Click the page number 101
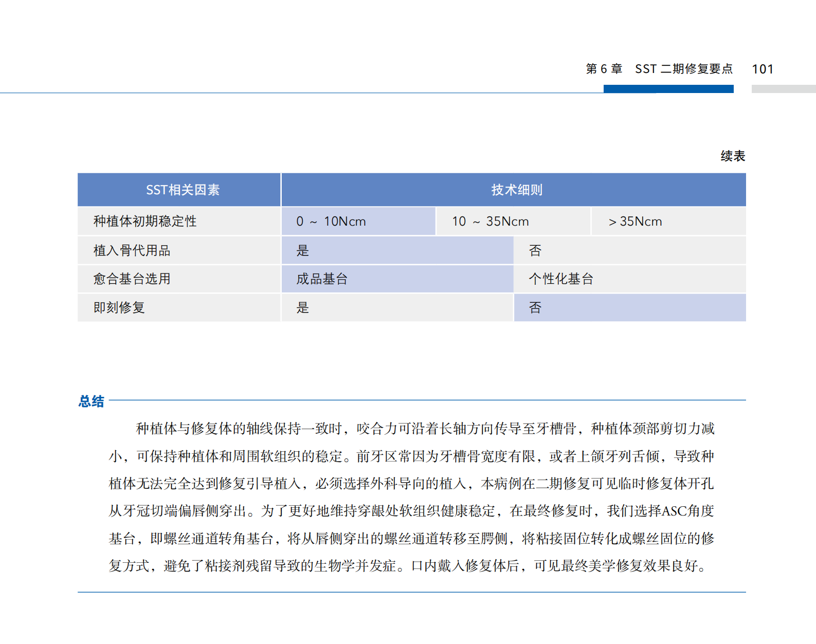 [x=762, y=69]
